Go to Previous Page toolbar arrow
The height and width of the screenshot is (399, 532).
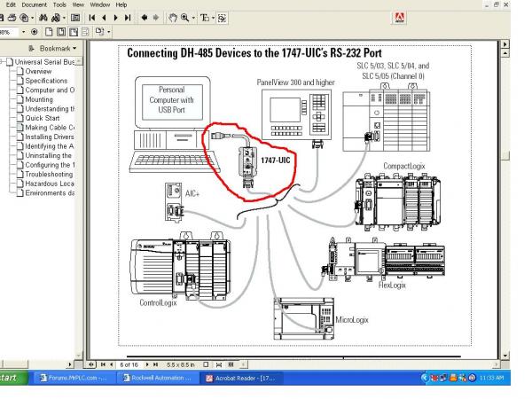click(x=104, y=18)
